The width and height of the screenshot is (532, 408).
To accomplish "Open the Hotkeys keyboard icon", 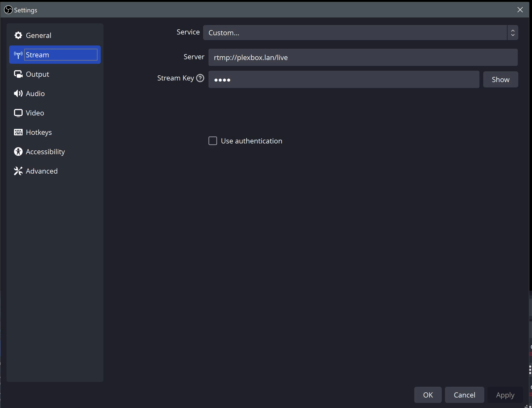I will 18,132.
